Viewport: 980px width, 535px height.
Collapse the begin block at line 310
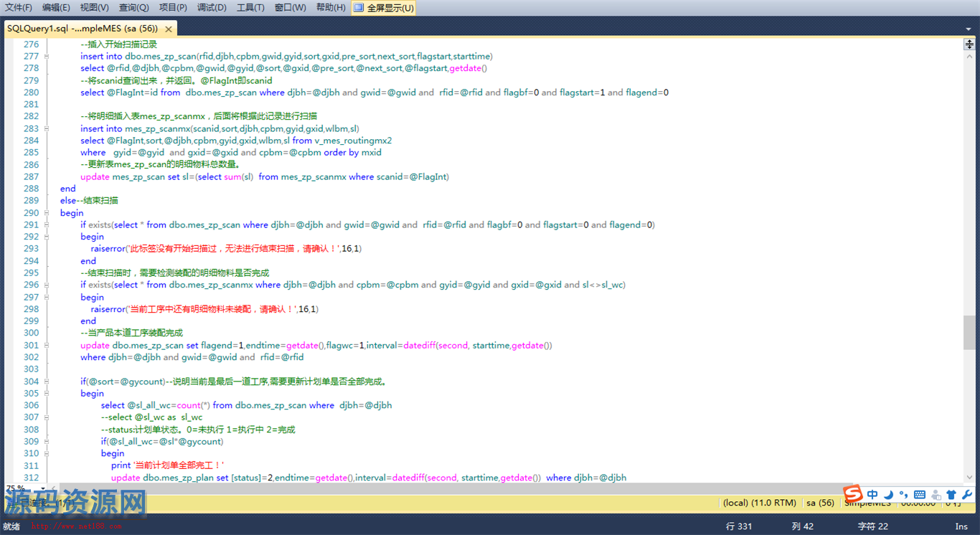click(47, 453)
